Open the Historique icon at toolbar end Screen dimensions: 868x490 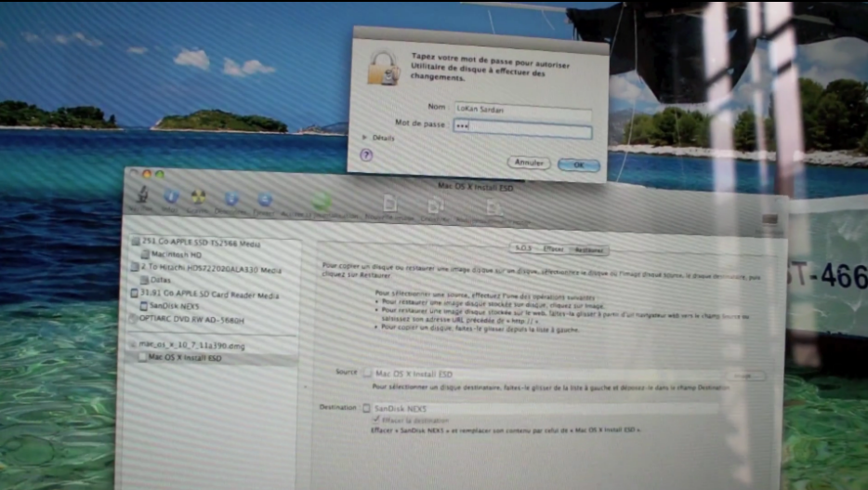(769, 219)
